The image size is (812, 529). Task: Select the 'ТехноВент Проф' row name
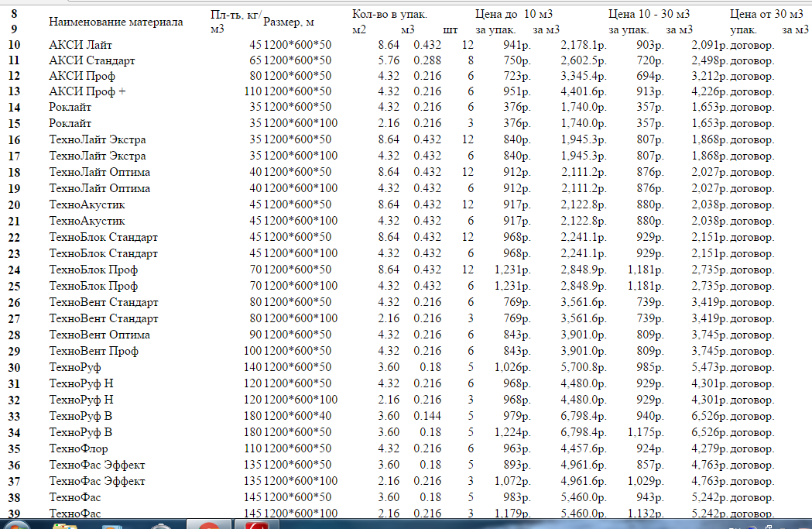click(x=94, y=351)
